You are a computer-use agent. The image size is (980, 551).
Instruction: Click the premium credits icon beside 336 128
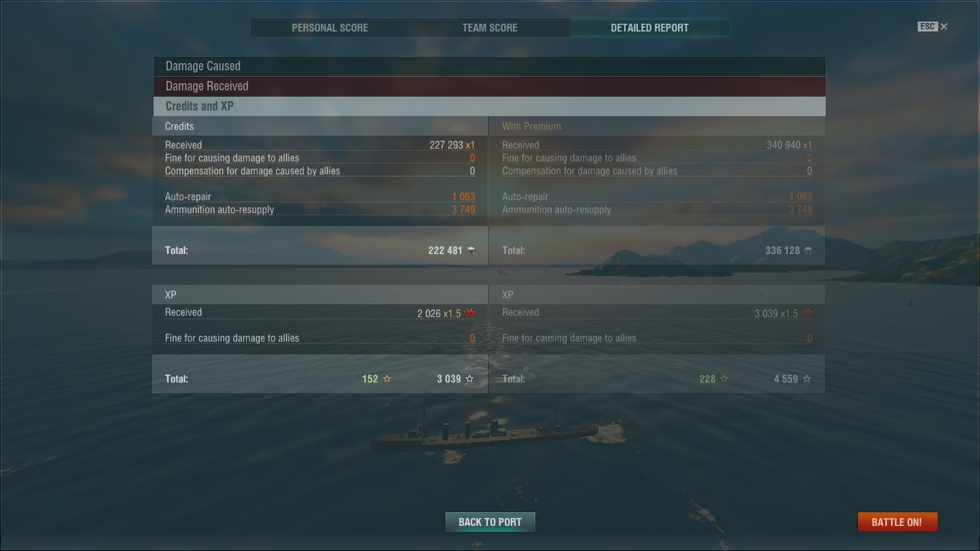click(x=808, y=250)
